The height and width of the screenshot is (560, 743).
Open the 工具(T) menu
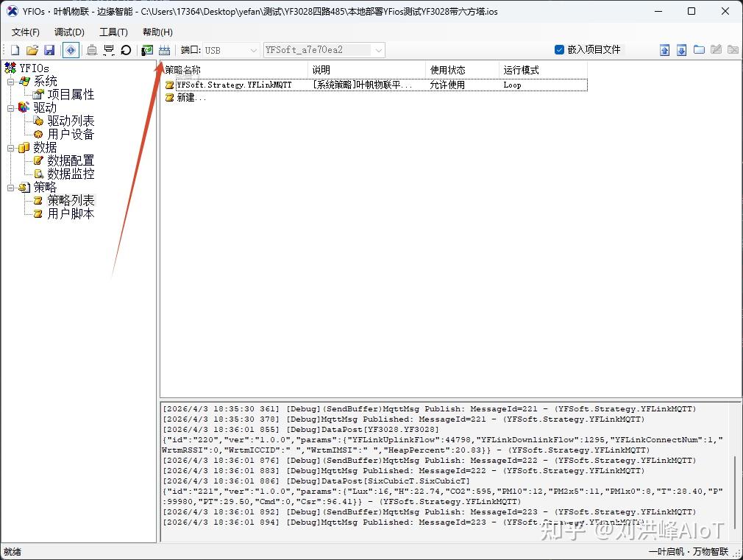click(113, 32)
